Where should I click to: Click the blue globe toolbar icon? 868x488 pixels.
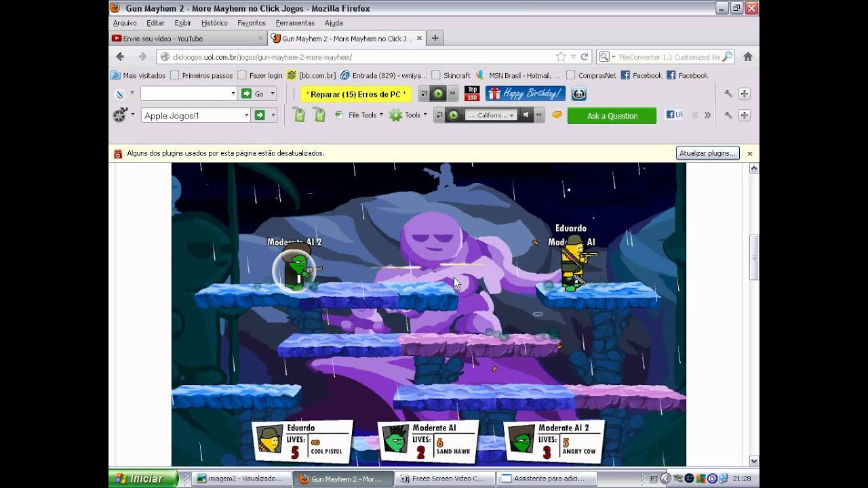[x=120, y=94]
